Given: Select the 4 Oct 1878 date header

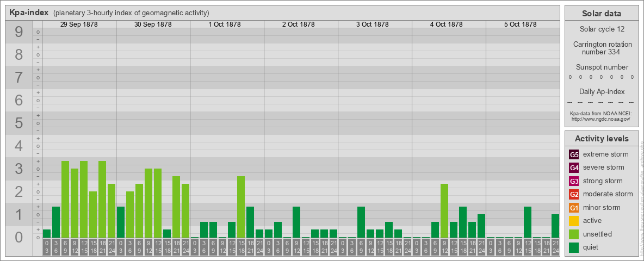Looking at the screenshot, I should 447,24.
